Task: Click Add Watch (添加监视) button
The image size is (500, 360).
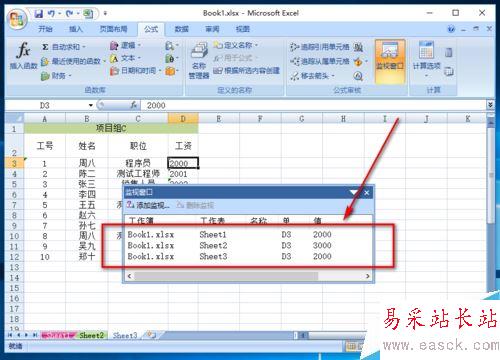Action: [148, 205]
